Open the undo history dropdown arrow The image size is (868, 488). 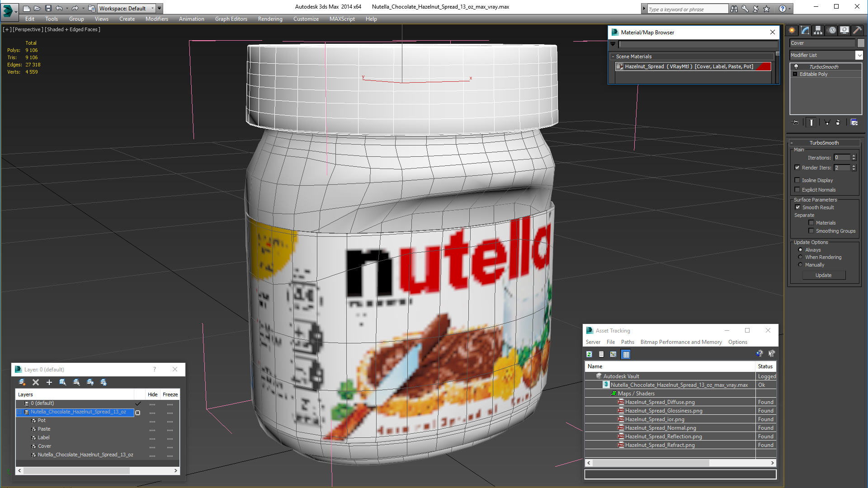tap(67, 8)
